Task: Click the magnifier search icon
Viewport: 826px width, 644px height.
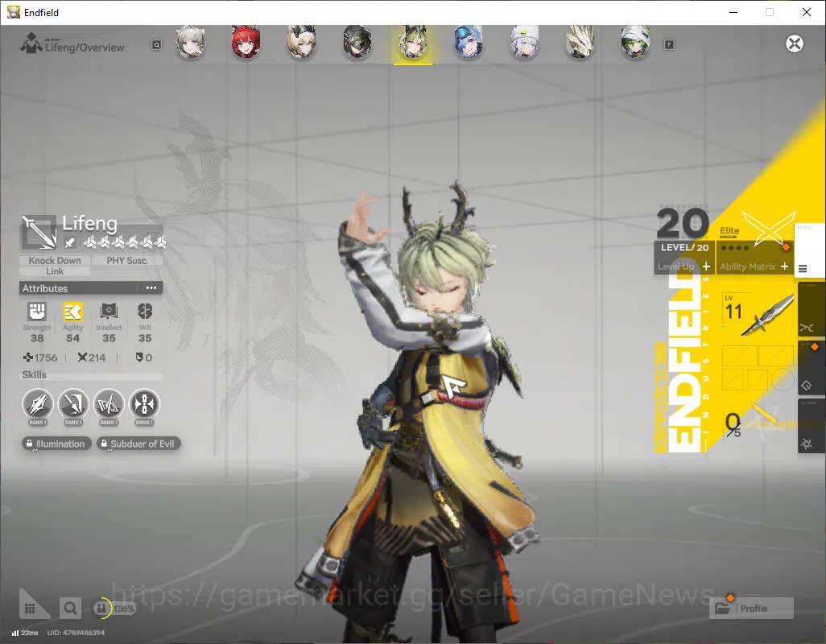Action: [x=70, y=609]
